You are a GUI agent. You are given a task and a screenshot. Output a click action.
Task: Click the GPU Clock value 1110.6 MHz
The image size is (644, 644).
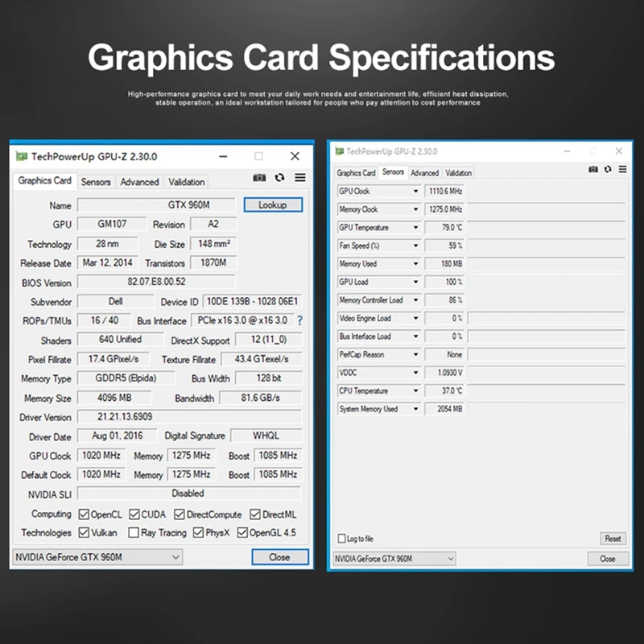444,191
